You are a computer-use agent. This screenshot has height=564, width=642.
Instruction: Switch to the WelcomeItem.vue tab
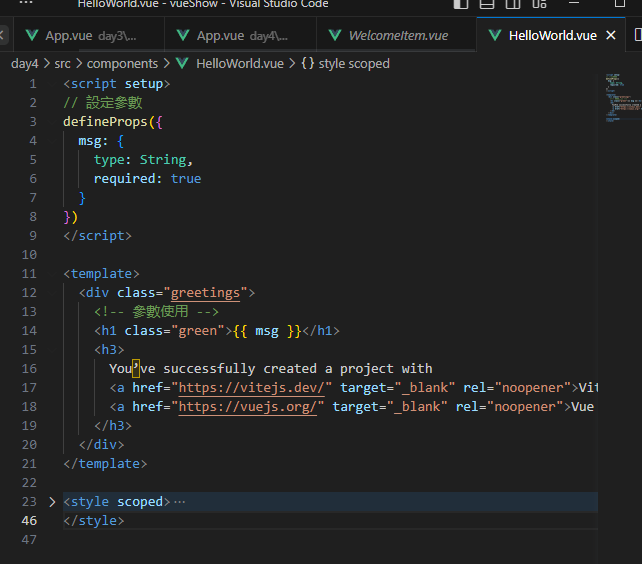(396, 35)
